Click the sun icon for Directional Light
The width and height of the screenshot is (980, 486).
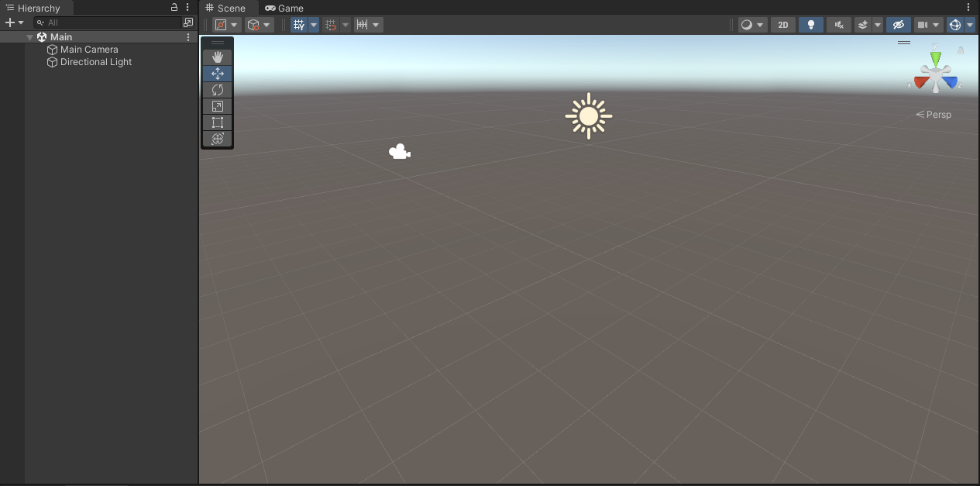pyautogui.click(x=589, y=116)
